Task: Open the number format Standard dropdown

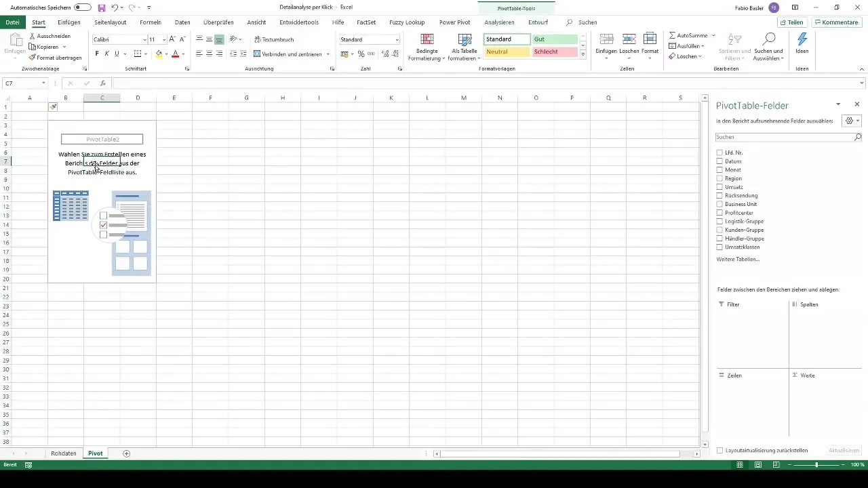Action: (397, 39)
